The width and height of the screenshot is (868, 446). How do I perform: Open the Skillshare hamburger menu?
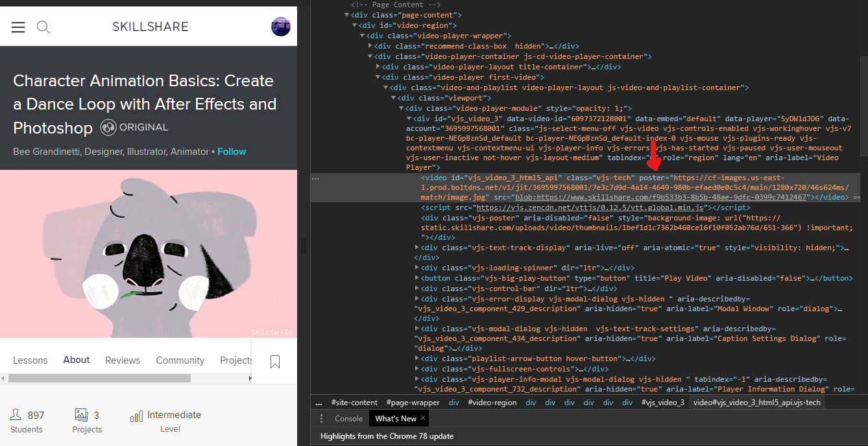tap(18, 27)
